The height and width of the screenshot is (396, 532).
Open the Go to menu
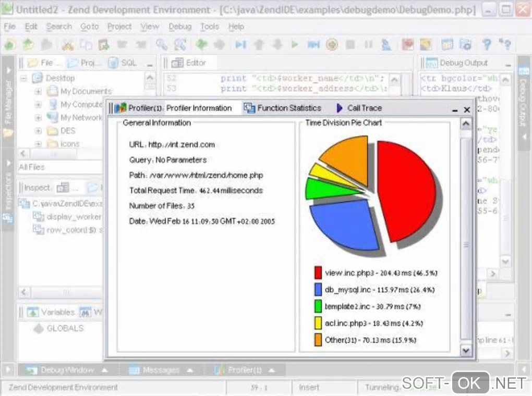click(90, 27)
